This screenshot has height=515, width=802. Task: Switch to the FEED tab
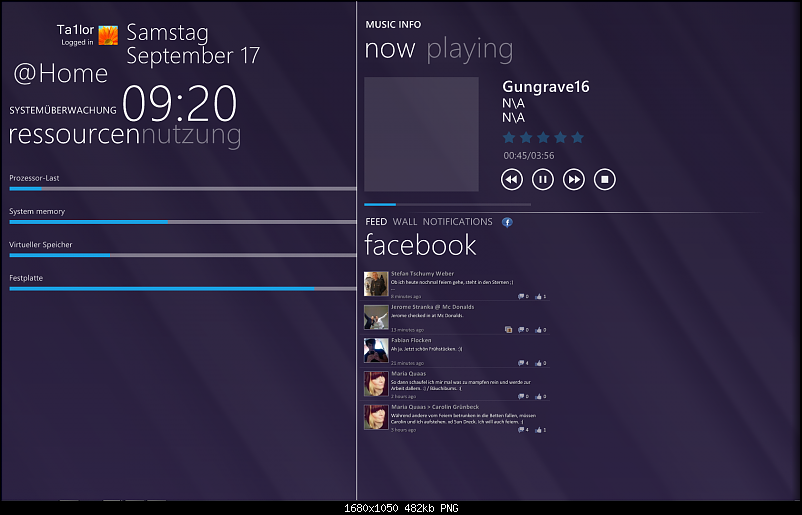click(x=376, y=222)
